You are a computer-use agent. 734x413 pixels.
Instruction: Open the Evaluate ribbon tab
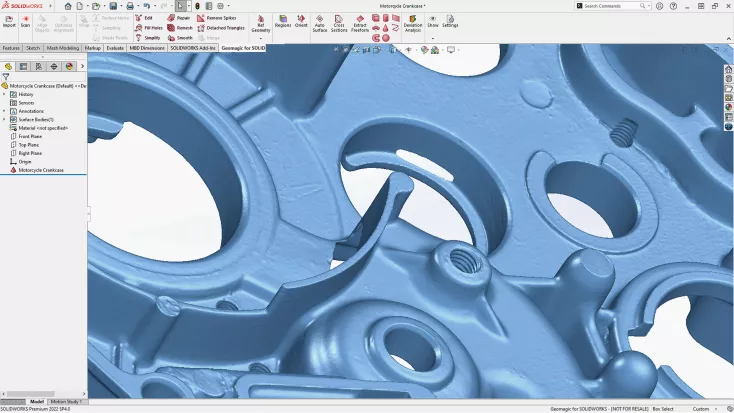[115, 47]
